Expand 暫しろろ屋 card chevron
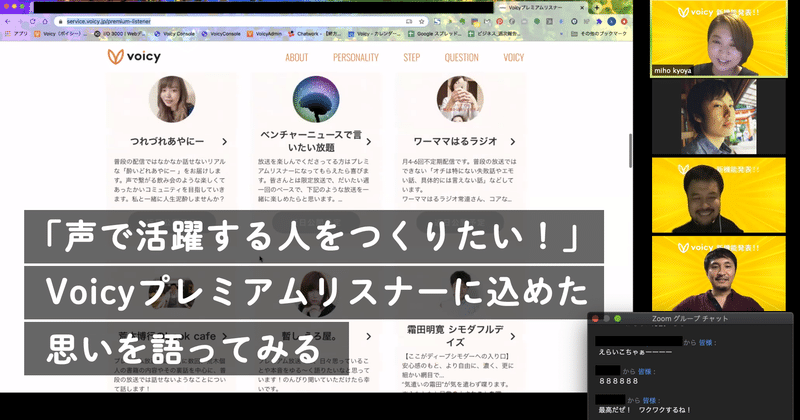 369,336
